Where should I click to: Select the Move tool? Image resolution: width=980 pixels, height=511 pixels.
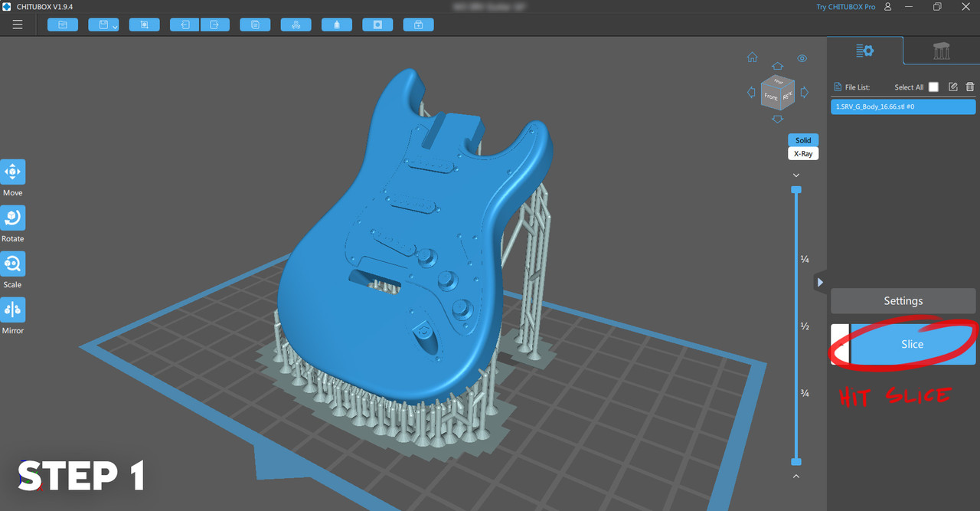13,172
